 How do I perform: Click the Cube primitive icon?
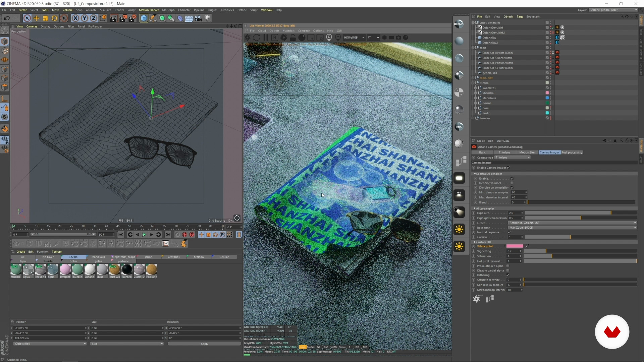click(x=144, y=18)
